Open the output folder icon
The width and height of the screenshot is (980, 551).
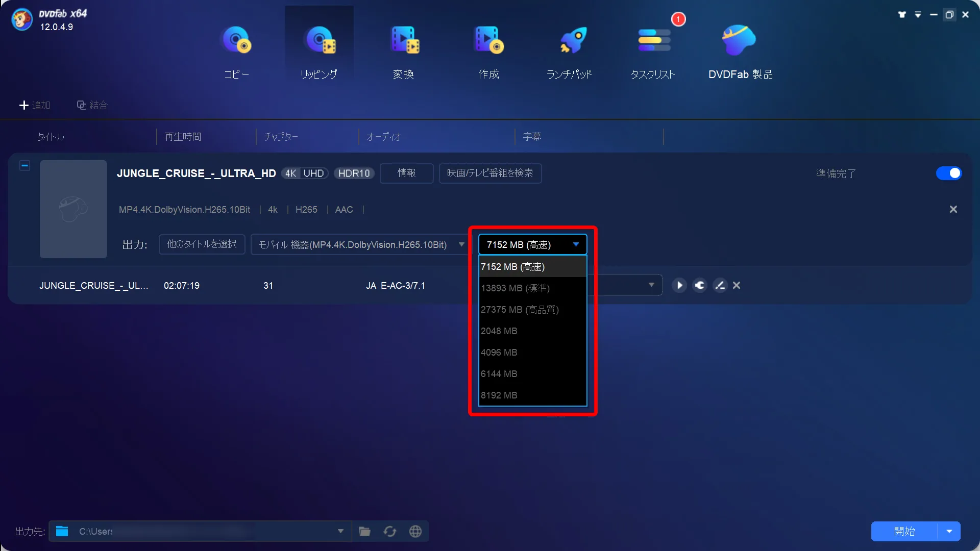pyautogui.click(x=364, y=532)
